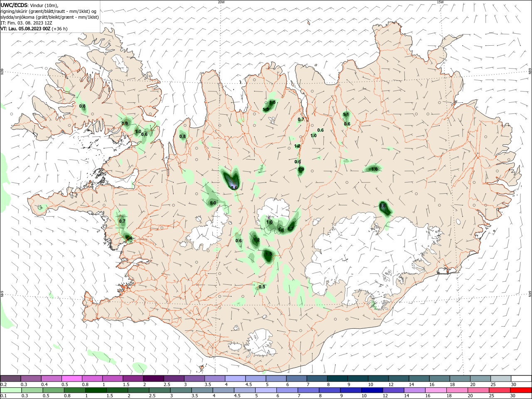This screenshot has width=532, height=399.
Task: Pick the pale pink 16 rain legend swatch
Action: tap(436, 390)
